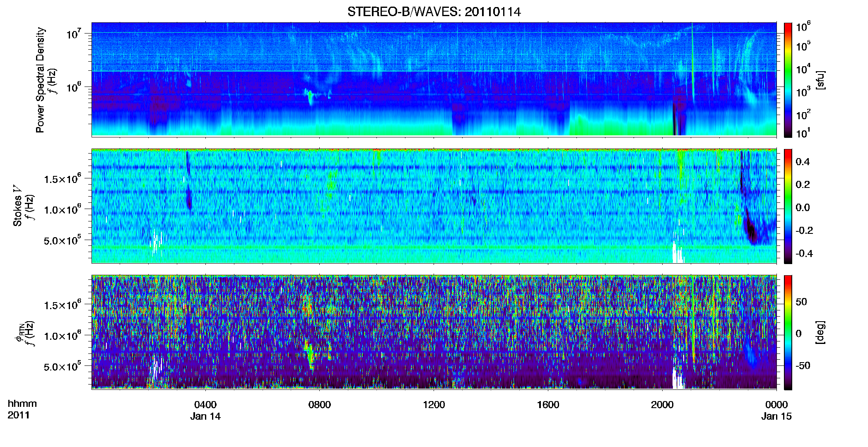Viewport: 868px width, 447px height.
Task: Click the power spectral density color bar
Action: pos(788,80)
